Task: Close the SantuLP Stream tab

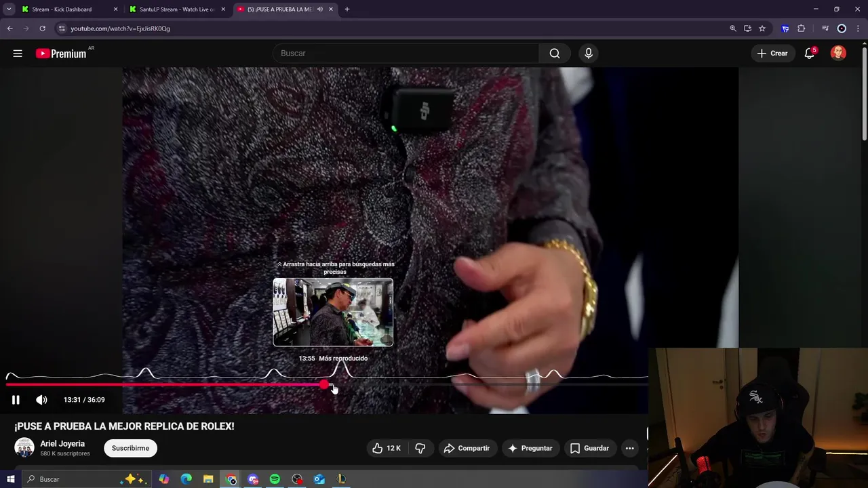Action: point(223,9)
